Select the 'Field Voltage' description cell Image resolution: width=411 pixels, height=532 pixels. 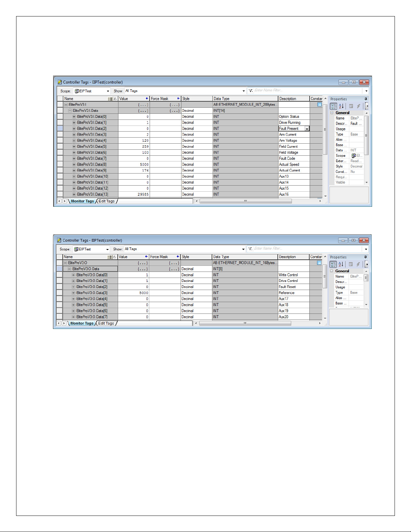(294, 152)
